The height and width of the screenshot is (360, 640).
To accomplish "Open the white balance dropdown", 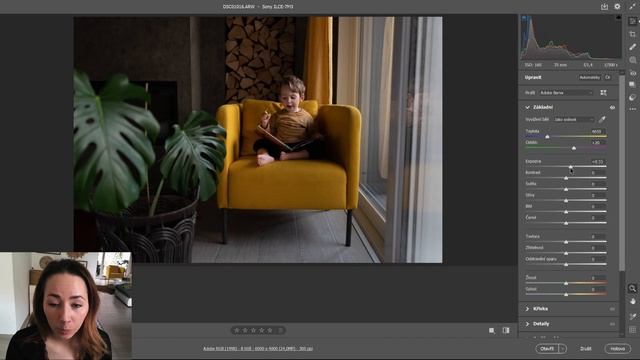I will [x=574, y=120].
